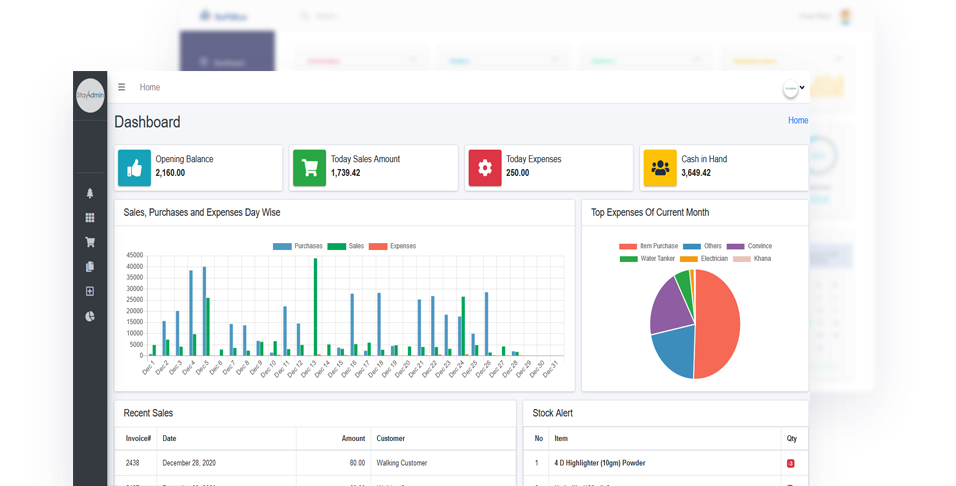
Task: Open the pie chart reports sidebar icon
Action: (x=90, y=316)
